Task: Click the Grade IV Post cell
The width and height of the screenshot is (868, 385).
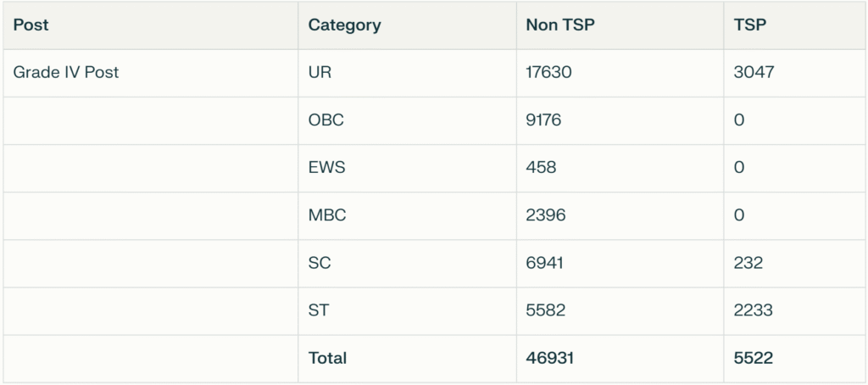Action: (65, 72)
